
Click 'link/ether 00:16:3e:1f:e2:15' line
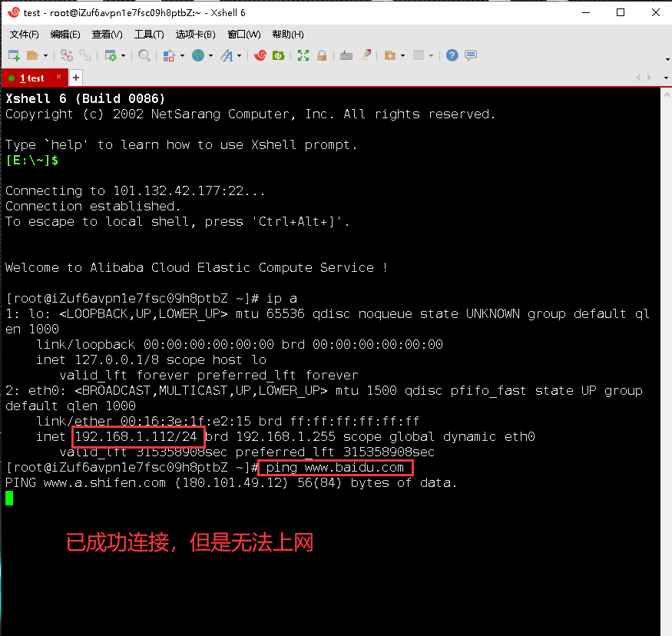[227, 421]
